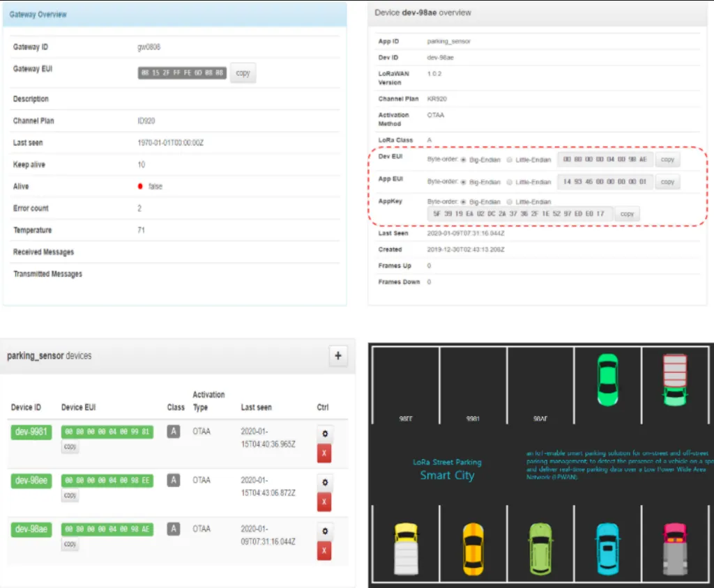This screenshot has width=714, height=588.
Task: Open settings gear for dev-98ae
Action: click(x=325, y=531)
